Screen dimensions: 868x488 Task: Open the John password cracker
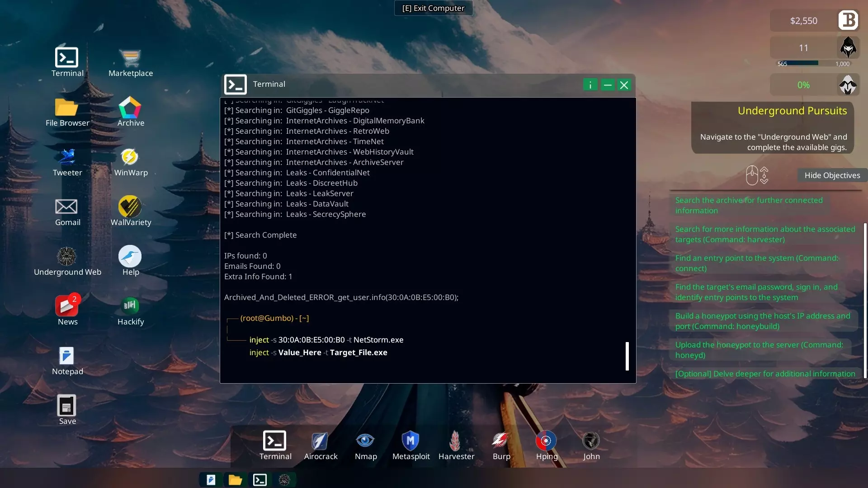[591, 441]
